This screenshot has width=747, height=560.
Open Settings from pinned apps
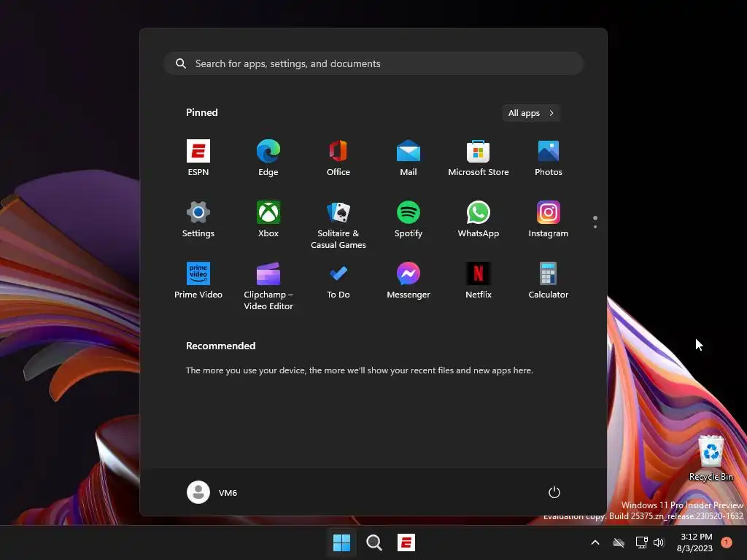pos(198,219)
